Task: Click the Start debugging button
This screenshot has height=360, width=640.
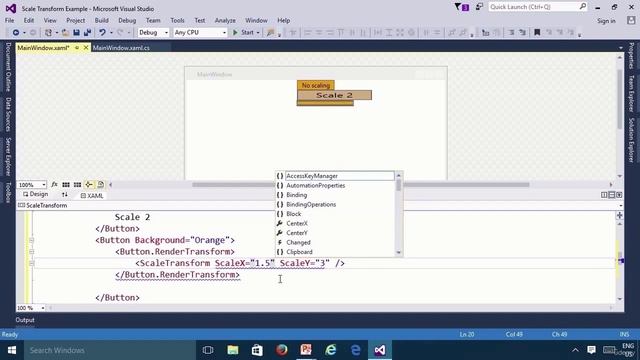Action: pos(243,32)
